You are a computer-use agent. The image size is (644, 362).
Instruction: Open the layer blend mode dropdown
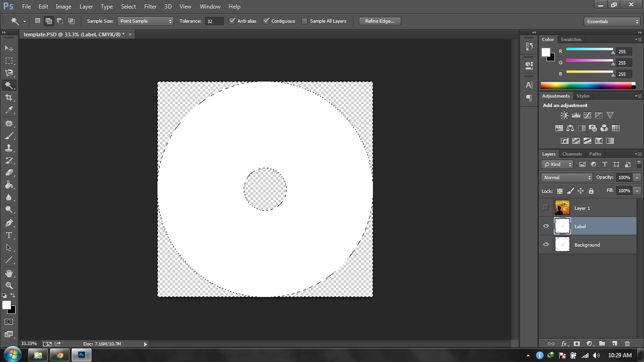coord(566,177)
